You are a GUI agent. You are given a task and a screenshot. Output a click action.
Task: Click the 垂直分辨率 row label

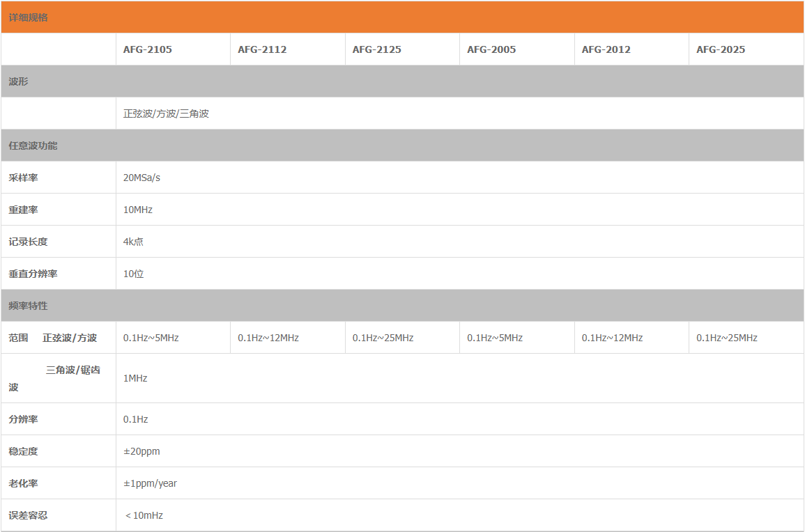pyautogui.click(x=33, y=274)
